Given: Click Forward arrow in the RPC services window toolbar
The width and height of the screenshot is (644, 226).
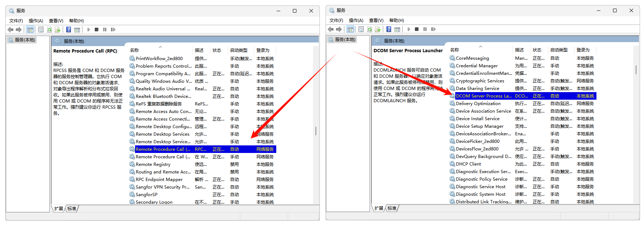Looking at the screenshot, I should pos(19,30).
